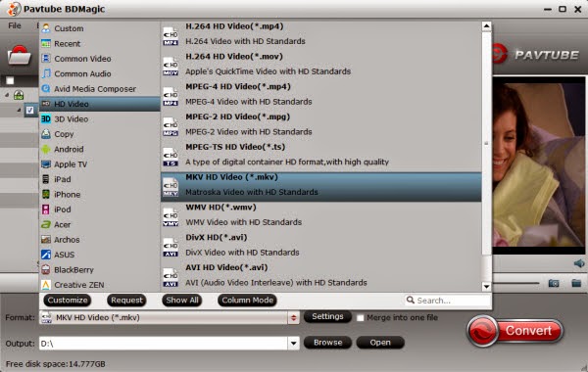Uncheck the checked title checkbox
This screenshot has width=588, height=372.
30,111
